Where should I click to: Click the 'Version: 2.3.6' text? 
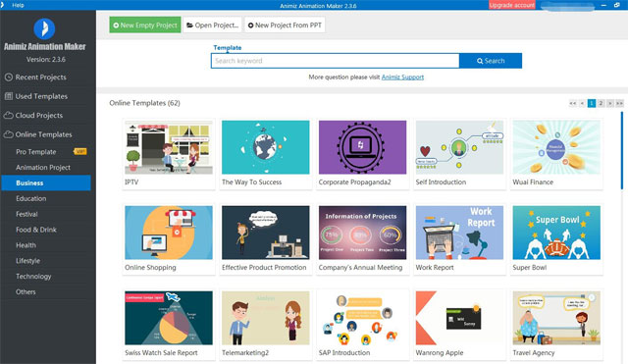pos(46,60)
